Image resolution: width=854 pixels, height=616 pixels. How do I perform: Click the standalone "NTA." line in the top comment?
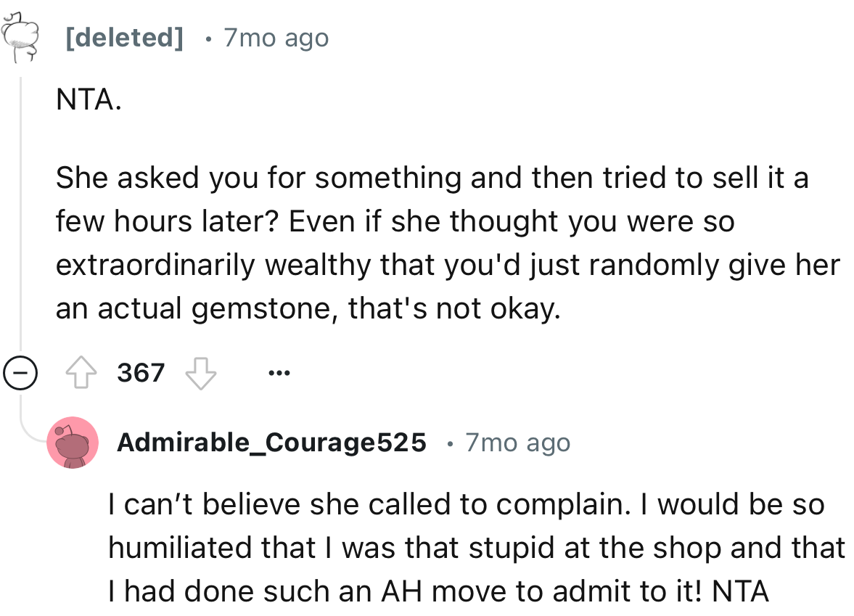[88, 101]
